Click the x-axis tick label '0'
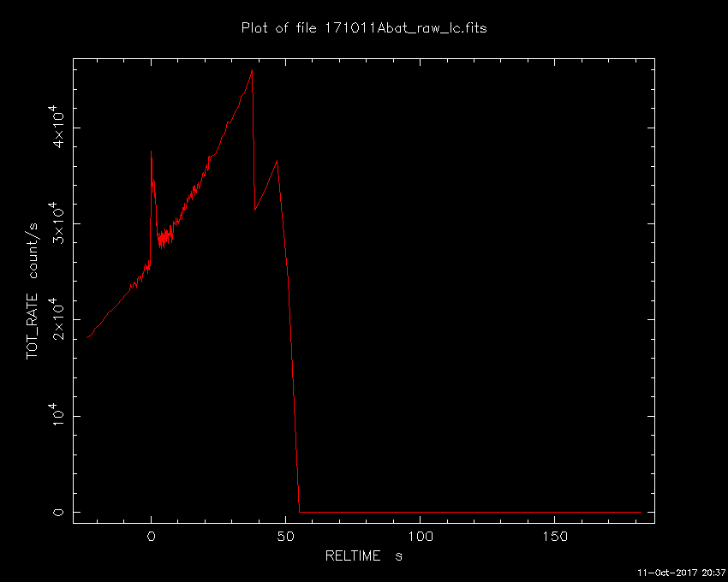 [x=151, y=537]
